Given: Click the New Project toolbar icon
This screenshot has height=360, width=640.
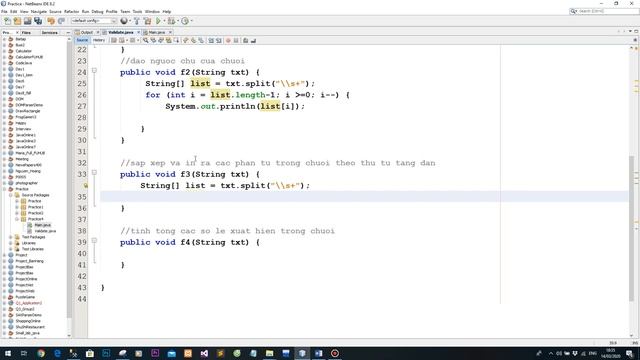Looking at the screenshot, I should 17,21.
